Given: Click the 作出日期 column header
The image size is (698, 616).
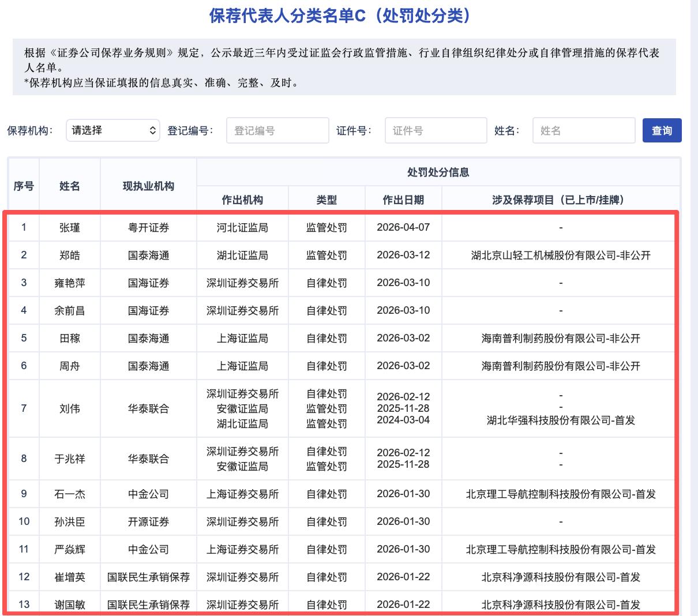Looking at the screenshot, I should 403,200.
